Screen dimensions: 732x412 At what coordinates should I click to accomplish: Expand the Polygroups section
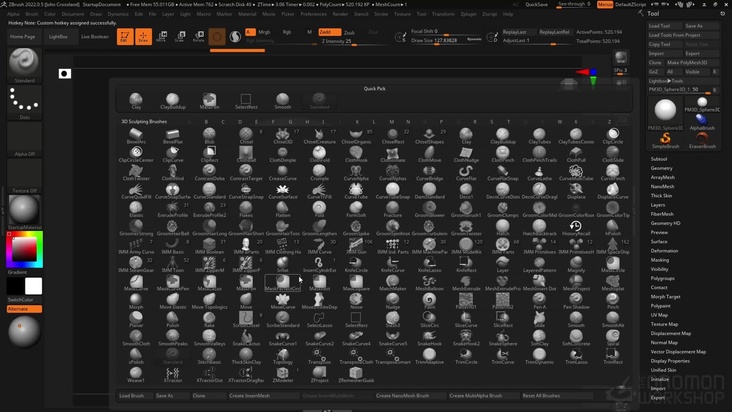[662, 279]
